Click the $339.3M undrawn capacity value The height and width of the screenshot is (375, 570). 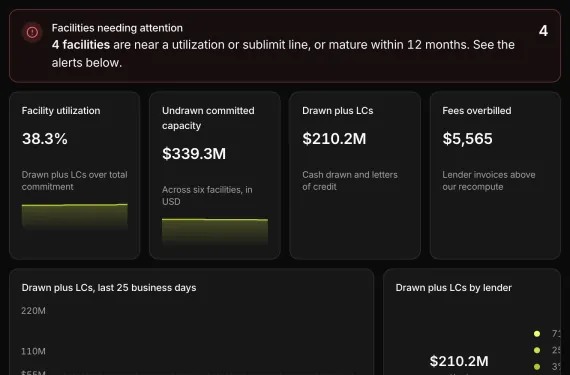[x=194, y=154]
